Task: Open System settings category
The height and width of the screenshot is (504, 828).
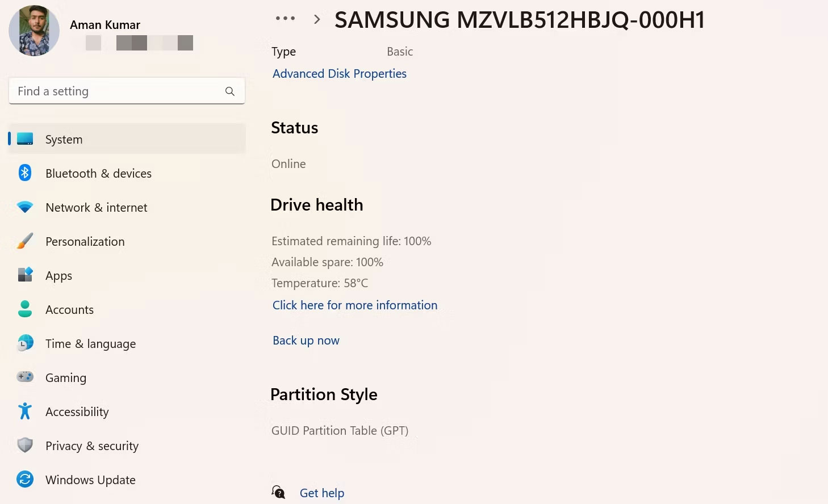Action: tap(127, 139)
